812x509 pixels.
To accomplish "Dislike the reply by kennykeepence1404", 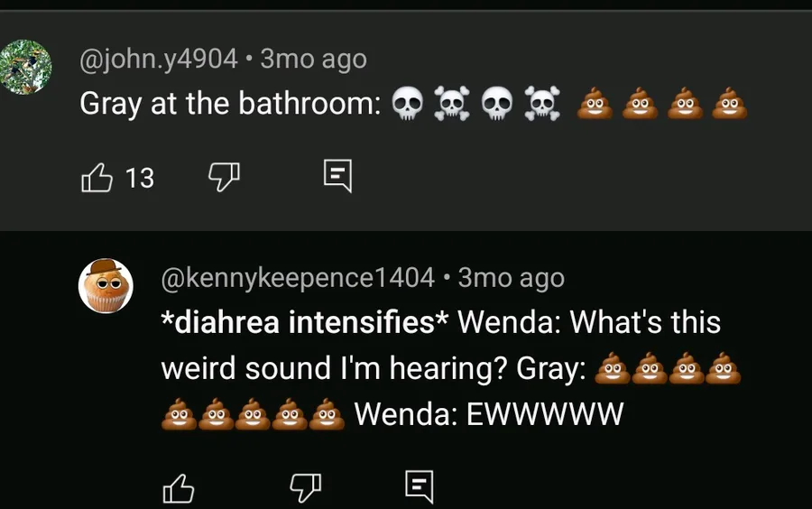I will [x=306, y=487].
